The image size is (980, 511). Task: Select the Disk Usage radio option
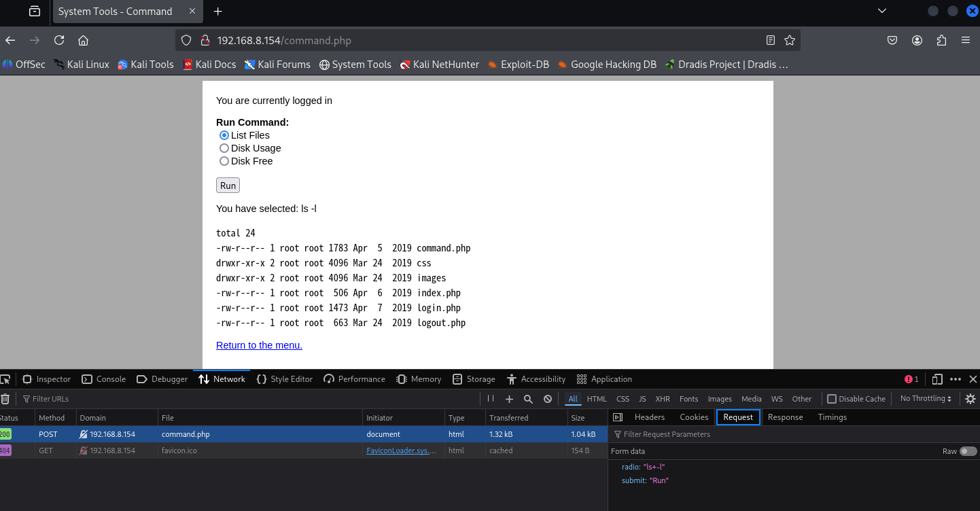click(224, 148)
